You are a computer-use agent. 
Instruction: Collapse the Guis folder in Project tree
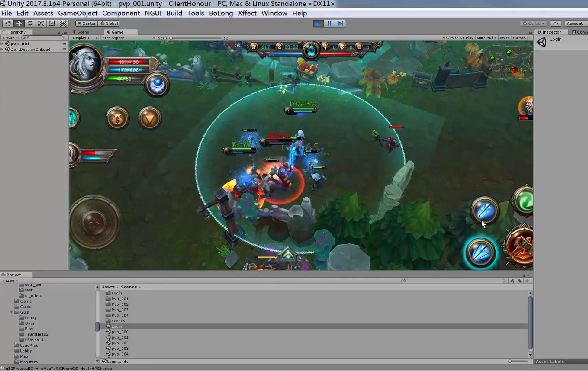pyautogui.click(x=12, y=312)
